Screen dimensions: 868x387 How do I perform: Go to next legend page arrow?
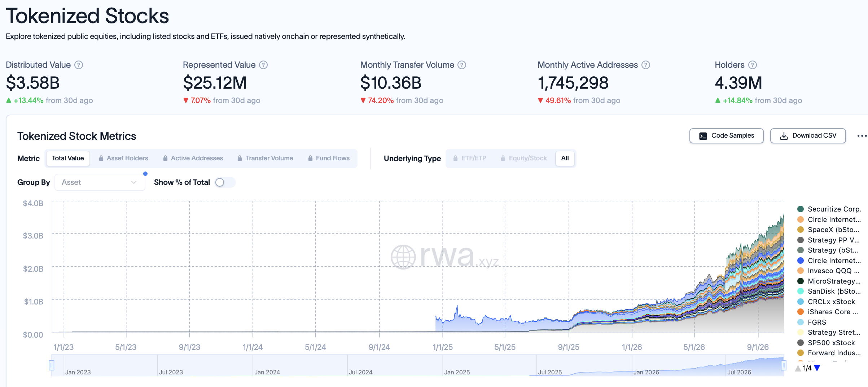pyautogui.click(x=817, y=368)
